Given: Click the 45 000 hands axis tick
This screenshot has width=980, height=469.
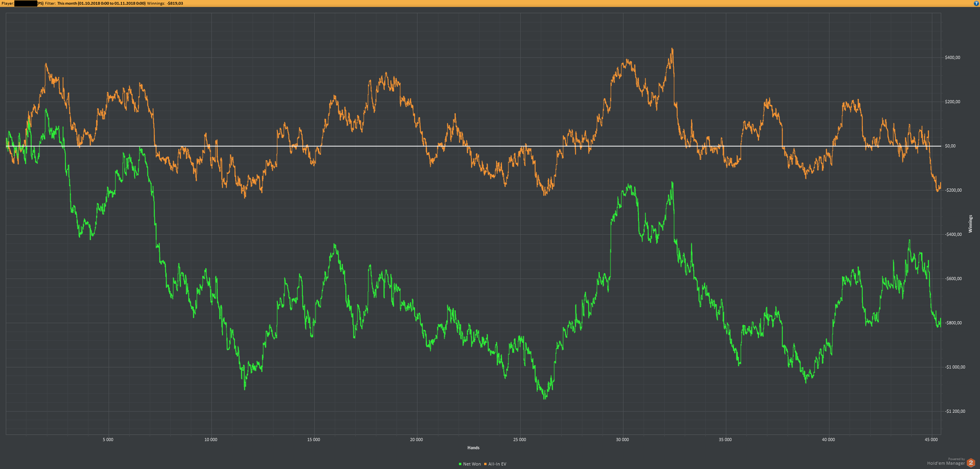Looking at the screenshot, I should click(x=931, y=440).
